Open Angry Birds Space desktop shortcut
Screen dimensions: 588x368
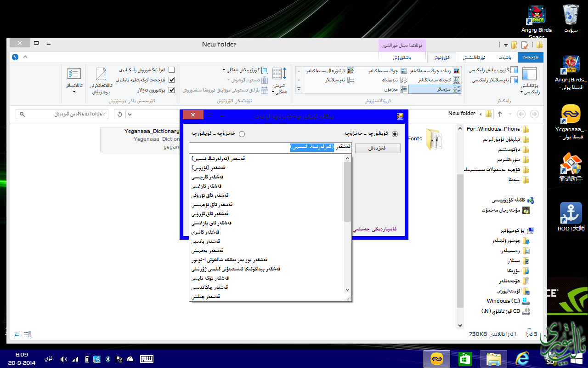tap(536, 22)
